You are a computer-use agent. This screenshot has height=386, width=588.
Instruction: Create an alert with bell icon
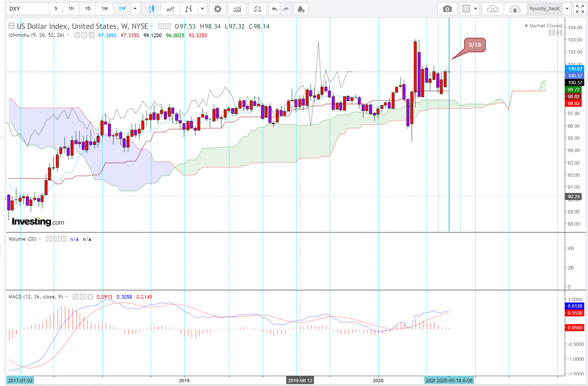click(301, 9)
